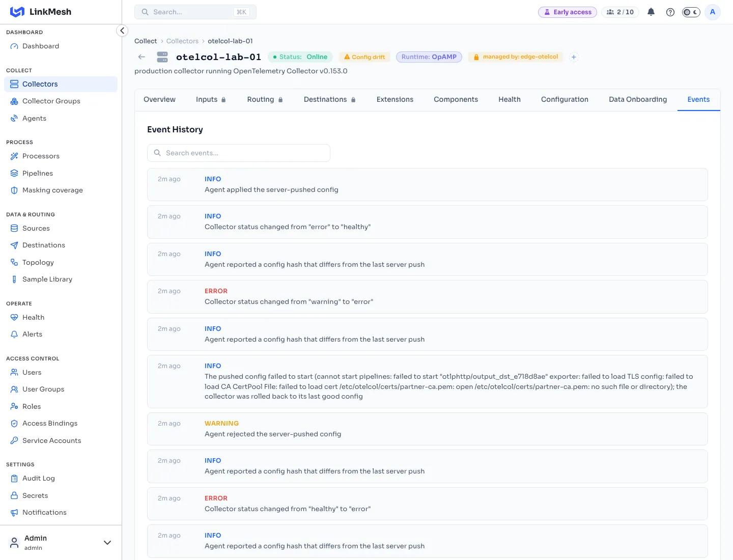Go back using the left arrow icon

click(142, 57)
